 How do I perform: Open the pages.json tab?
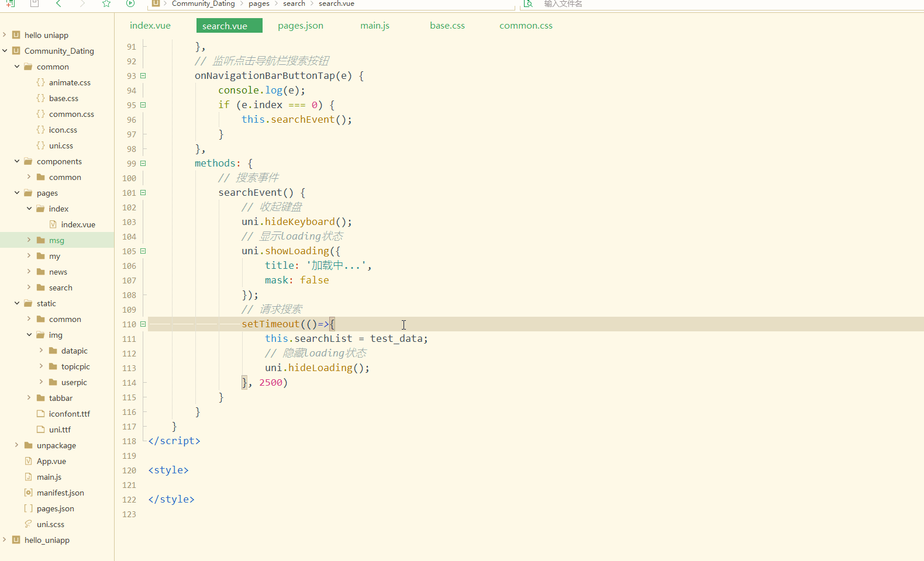(301, 26)
